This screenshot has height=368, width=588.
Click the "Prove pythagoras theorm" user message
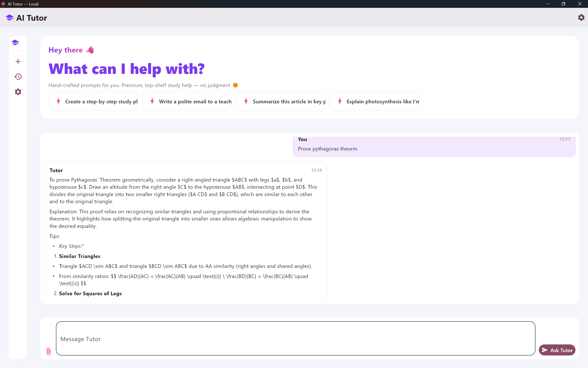pyautogui.click(x=327, y=149)
